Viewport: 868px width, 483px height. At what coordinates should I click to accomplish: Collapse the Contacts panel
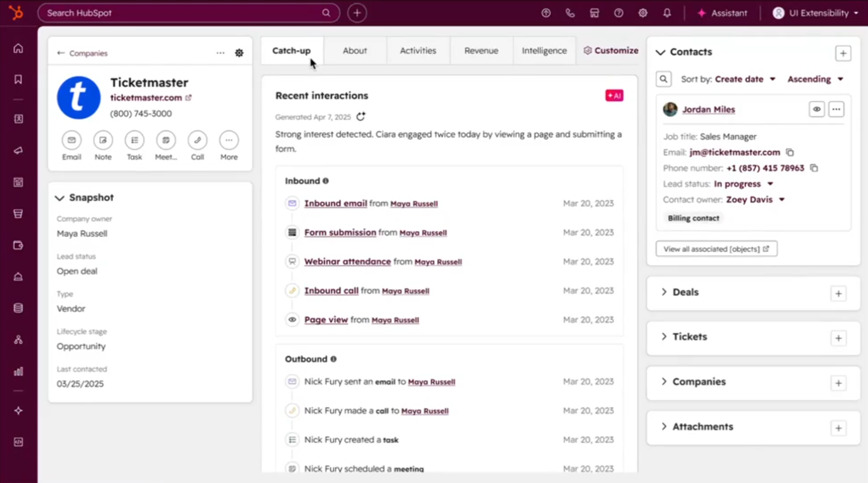point(660,52)
